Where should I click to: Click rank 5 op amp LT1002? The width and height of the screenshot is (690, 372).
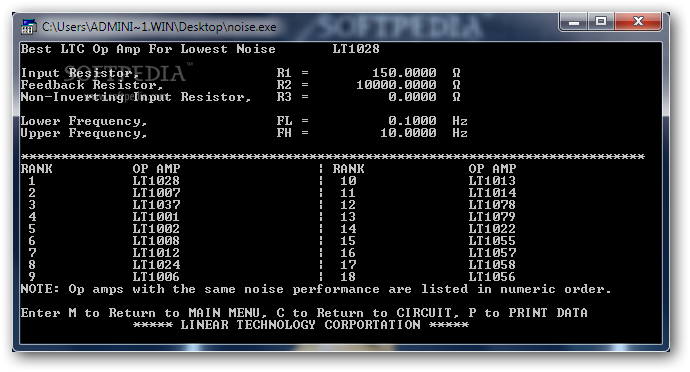tap(156, 229)
